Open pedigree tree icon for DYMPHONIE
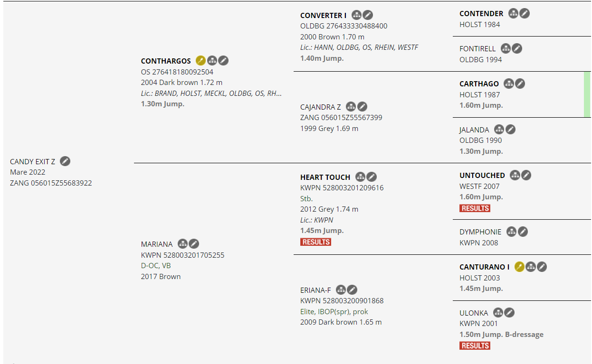The width and height of the screenshot is (592, 364). point(511,232)
